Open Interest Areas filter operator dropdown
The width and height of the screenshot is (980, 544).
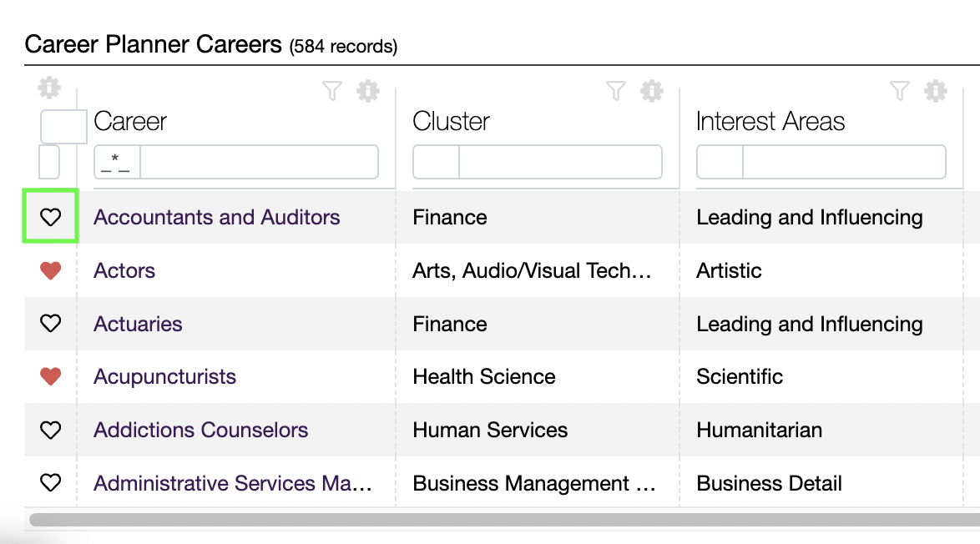click(720, 163)
